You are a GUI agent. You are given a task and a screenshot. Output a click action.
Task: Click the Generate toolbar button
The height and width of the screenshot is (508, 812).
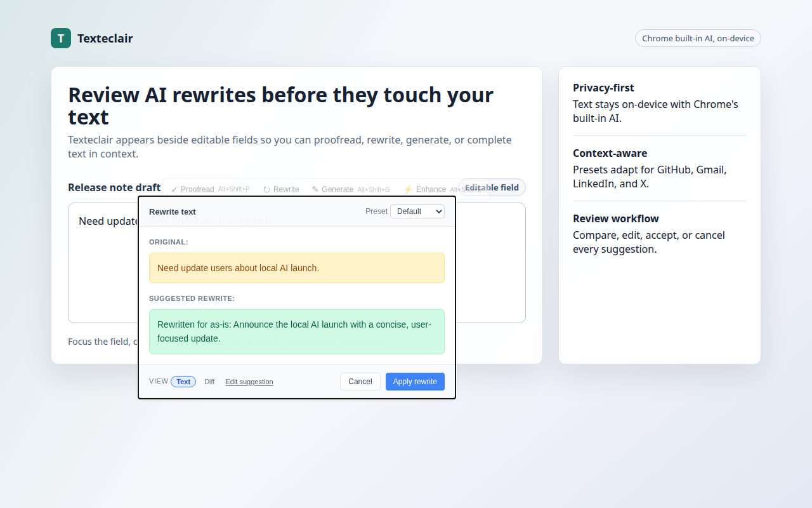coord(351,189)
